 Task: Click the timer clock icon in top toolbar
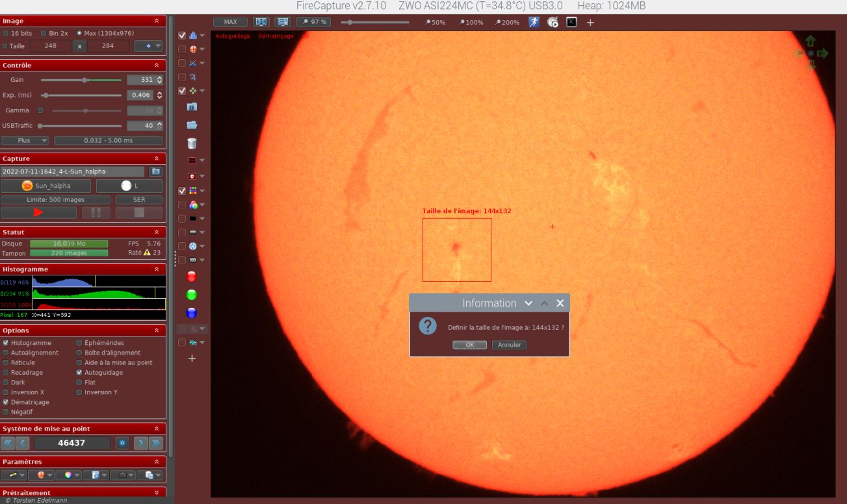pyautogui.click(x=553, y=22)
